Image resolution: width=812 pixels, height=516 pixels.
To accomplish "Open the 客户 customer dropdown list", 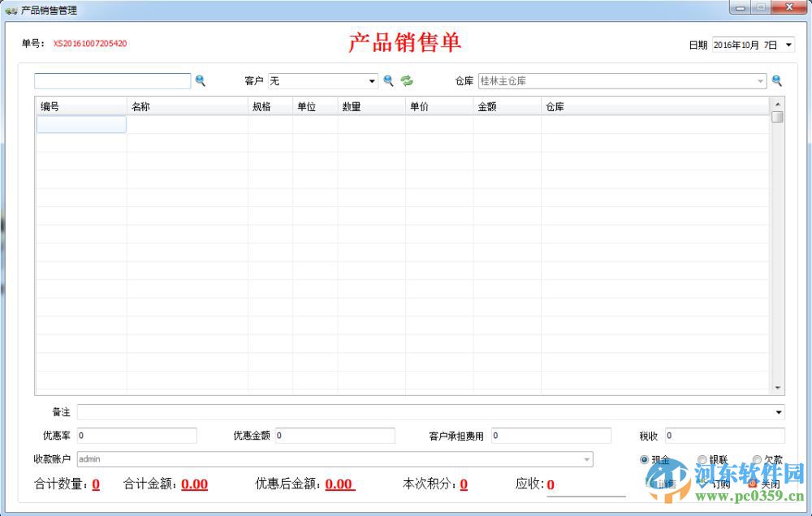I will [371, 80].
